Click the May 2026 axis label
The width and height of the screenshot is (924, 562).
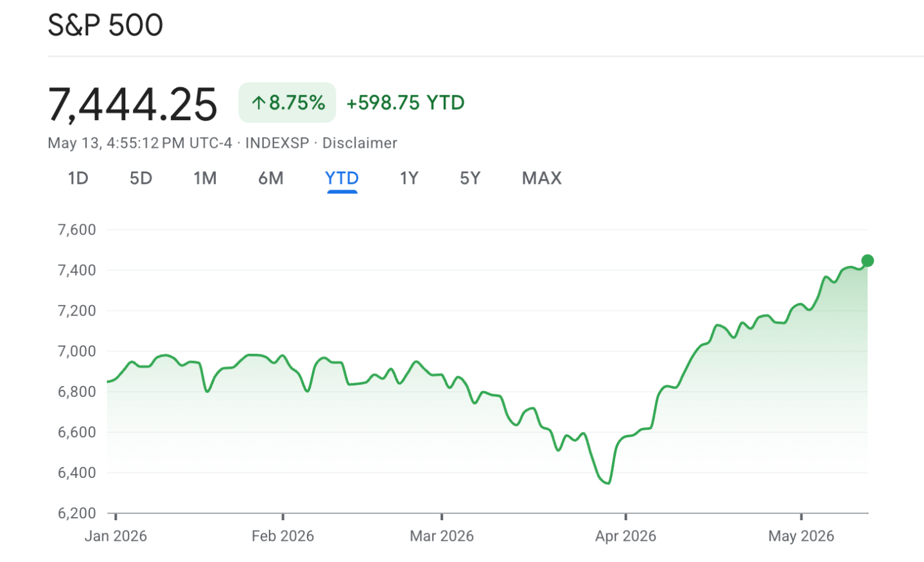click(801, 536)
